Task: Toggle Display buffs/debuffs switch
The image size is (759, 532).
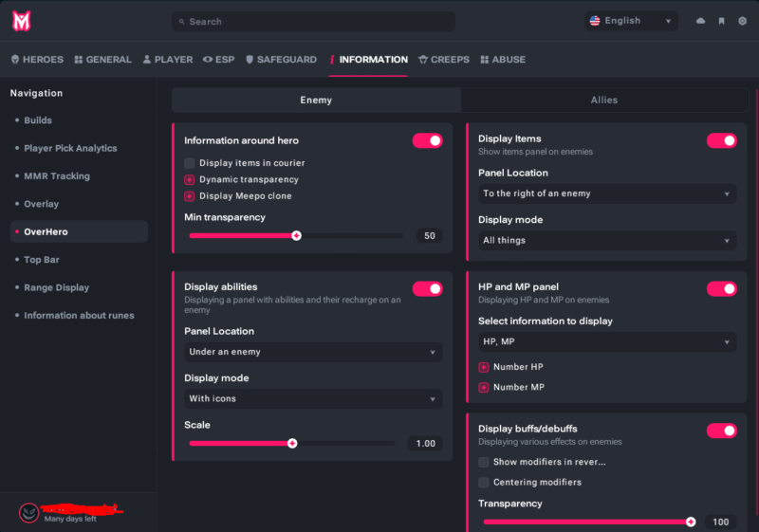Action: [x=722, y=431]
